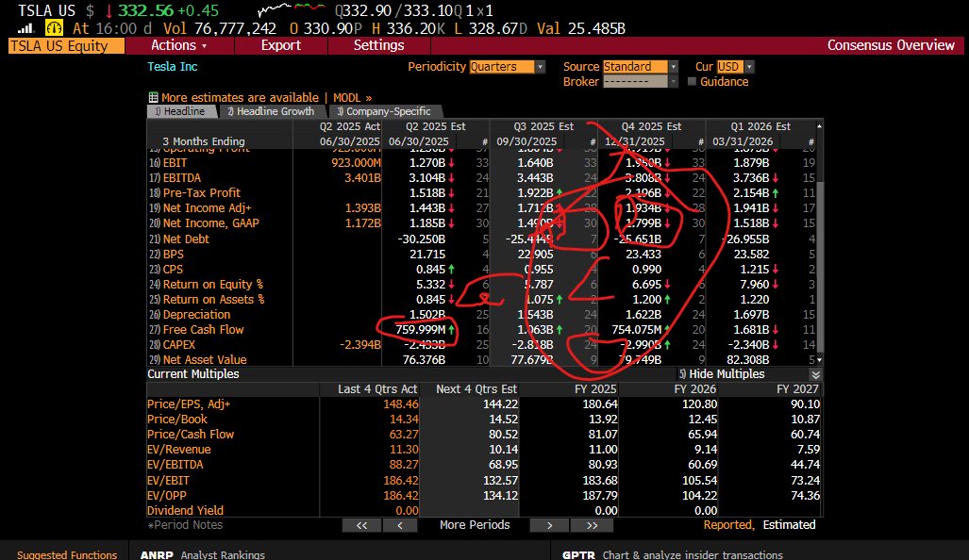Toggle the Guidance checkbox
Screen dimensions: 969x560
[x=692, y=81]
